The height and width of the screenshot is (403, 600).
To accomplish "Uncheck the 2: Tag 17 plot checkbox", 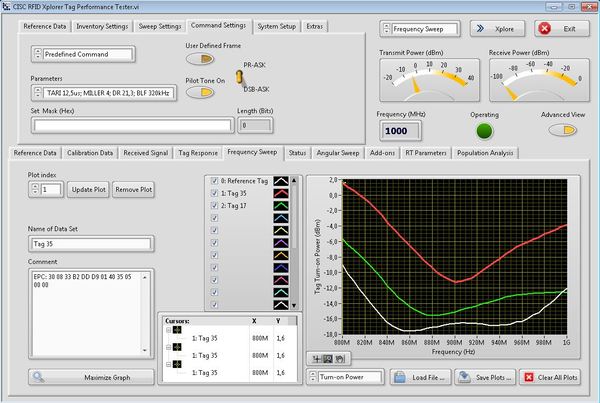I will point(213,205).
